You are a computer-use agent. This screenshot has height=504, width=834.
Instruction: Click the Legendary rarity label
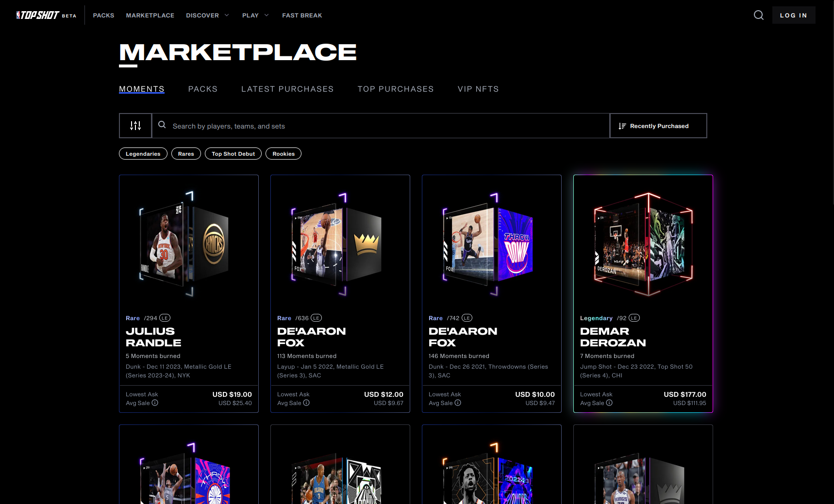(x=596, y=318)
